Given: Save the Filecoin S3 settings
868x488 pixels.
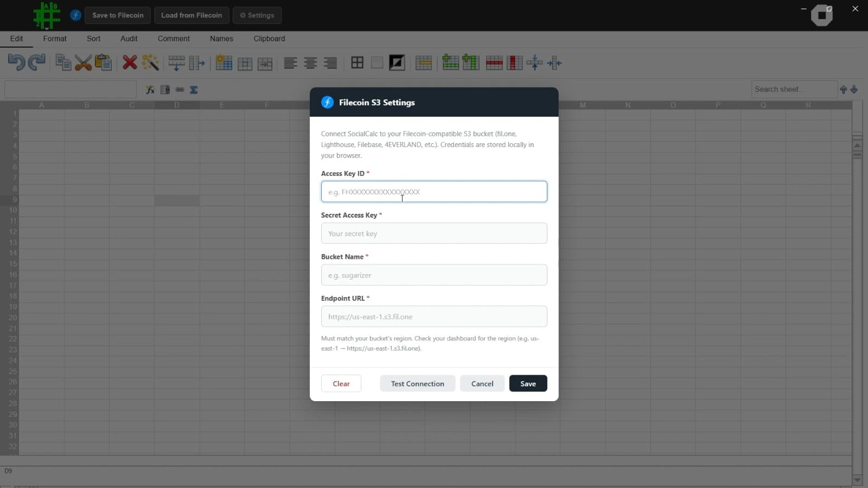Looking at the screenshot, I should click(528, 383).
